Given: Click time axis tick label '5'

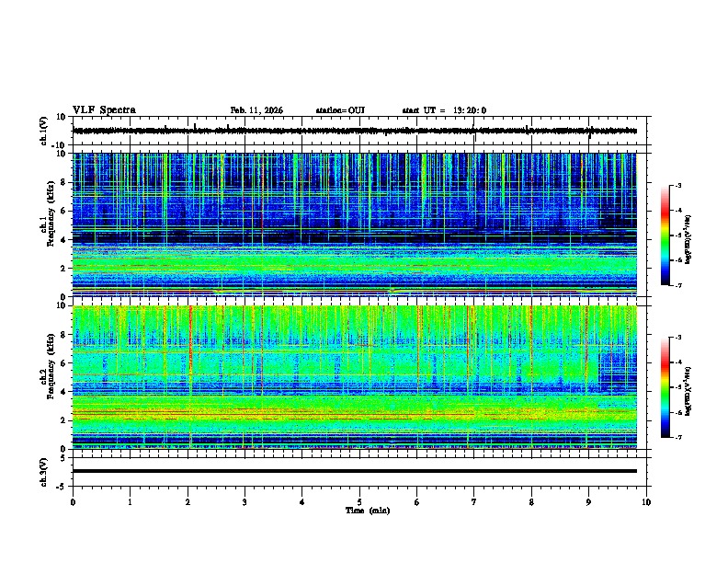Looking at the screenshot, I should [x=359, y=502].
